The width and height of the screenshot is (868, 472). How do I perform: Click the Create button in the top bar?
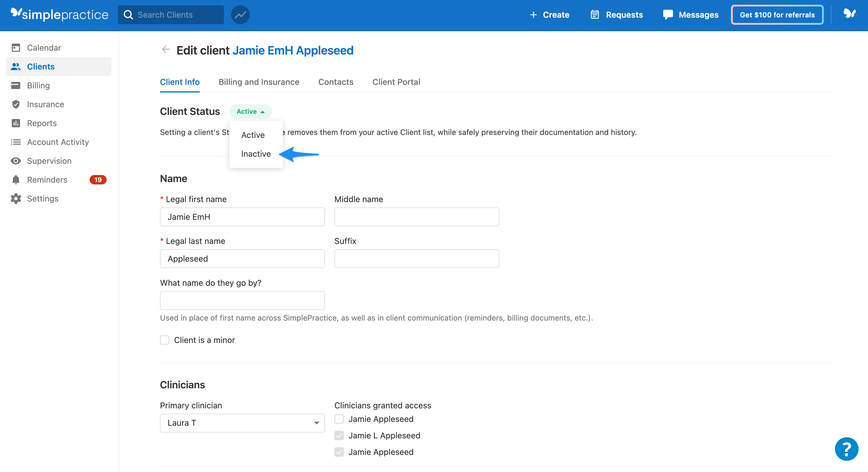pyautogui.click(x=549, y=14)
